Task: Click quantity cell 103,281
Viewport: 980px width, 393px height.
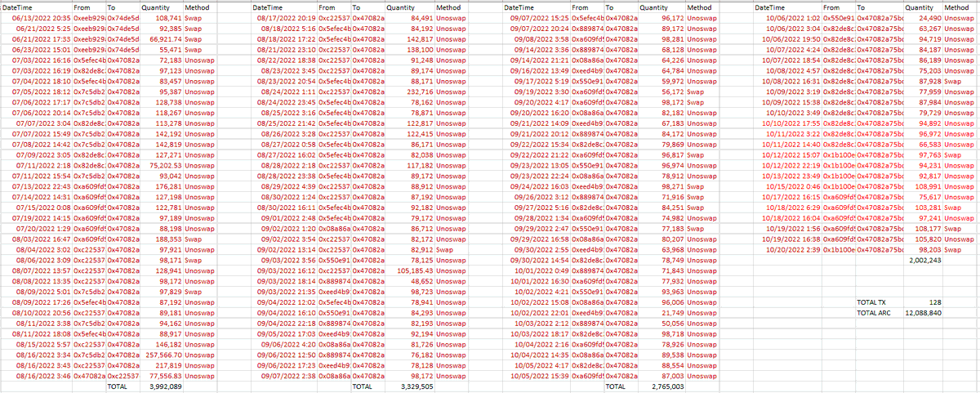Action: tap(928, 208)
